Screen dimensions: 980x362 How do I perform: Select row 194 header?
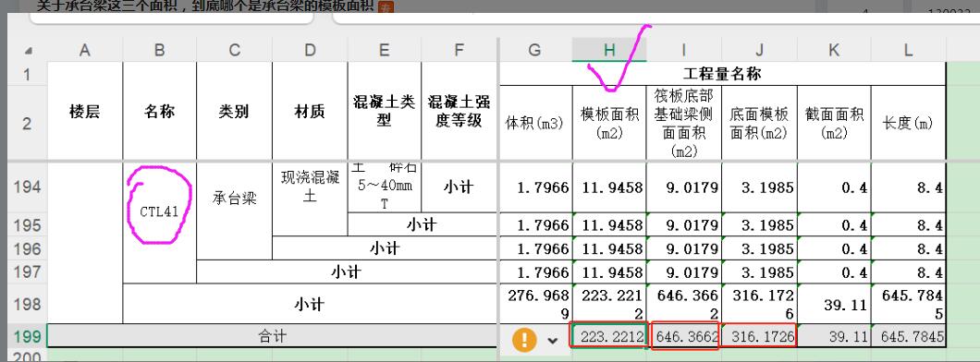click(x=27, y=187)
